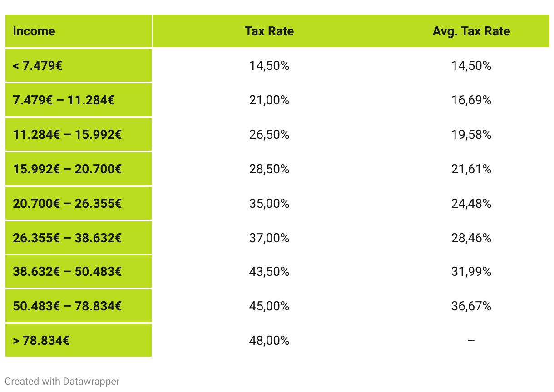
Task: Click the 28,46% average tax rate
Action: click(471, 238)
